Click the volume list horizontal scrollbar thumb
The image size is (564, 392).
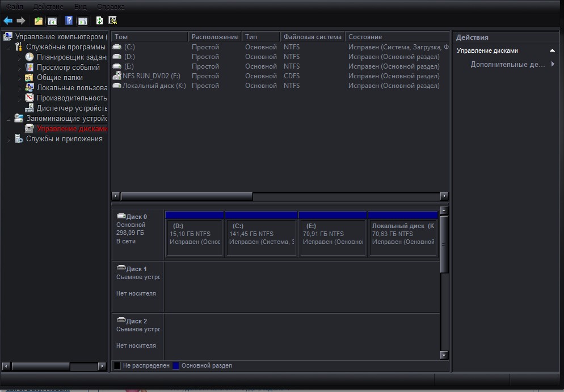[187, 196]
